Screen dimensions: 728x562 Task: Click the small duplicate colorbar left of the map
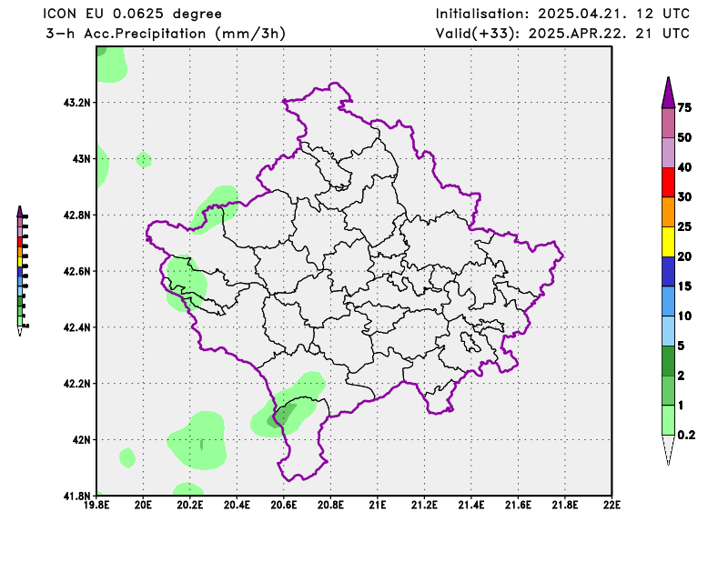[x=21, y=271]
